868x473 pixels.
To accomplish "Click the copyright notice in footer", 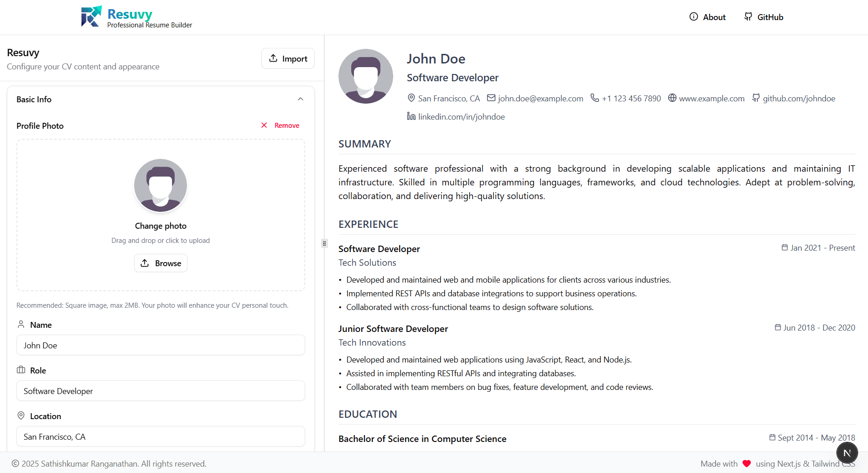I will coord(109,464).
